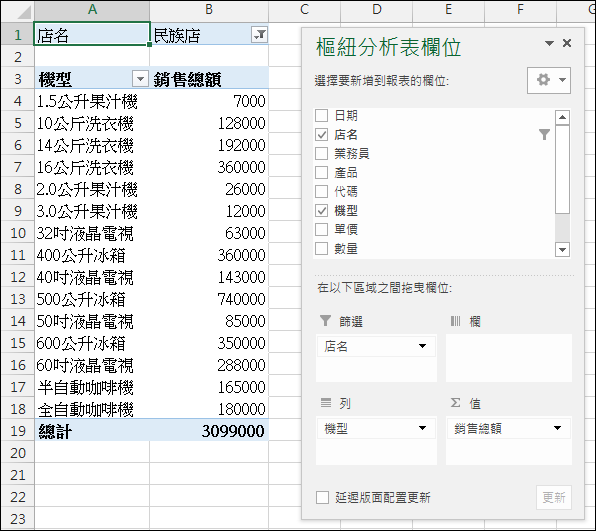Click cell 600公升冰箱

[x=92, y=343]
